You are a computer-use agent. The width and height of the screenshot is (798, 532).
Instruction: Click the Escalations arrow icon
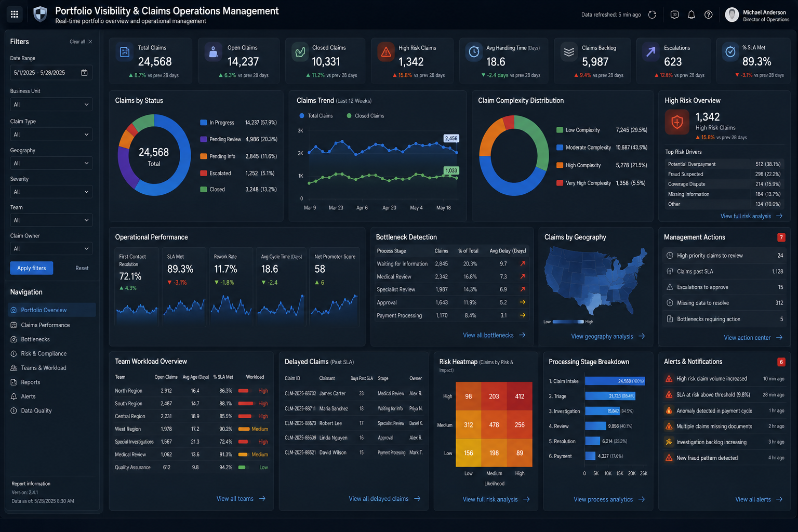651,52
